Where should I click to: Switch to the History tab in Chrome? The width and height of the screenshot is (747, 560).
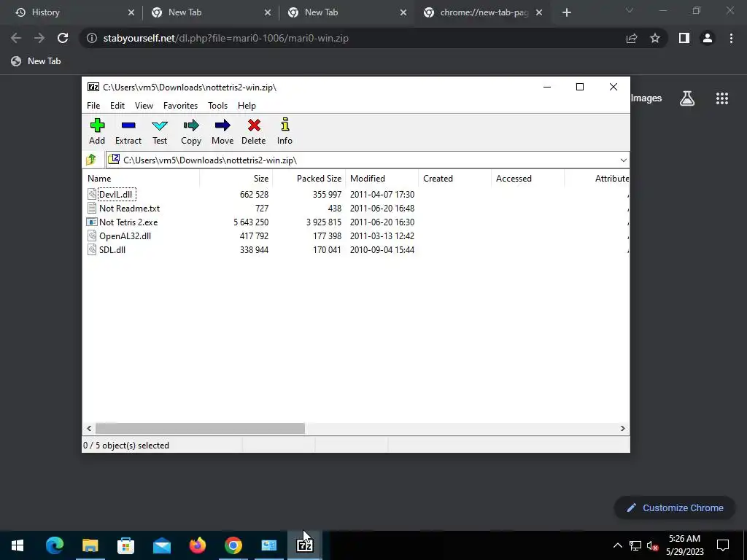(x=74, y=12)
